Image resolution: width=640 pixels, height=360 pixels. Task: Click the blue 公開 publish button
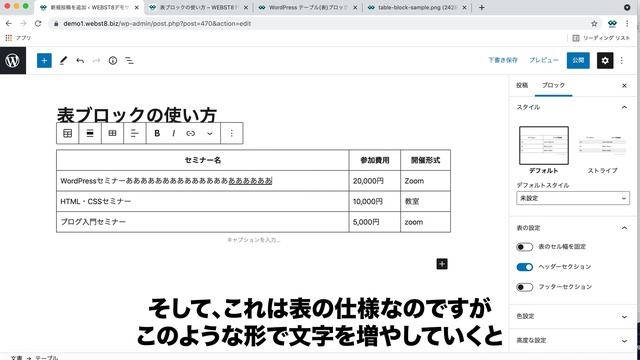(578, 60)
